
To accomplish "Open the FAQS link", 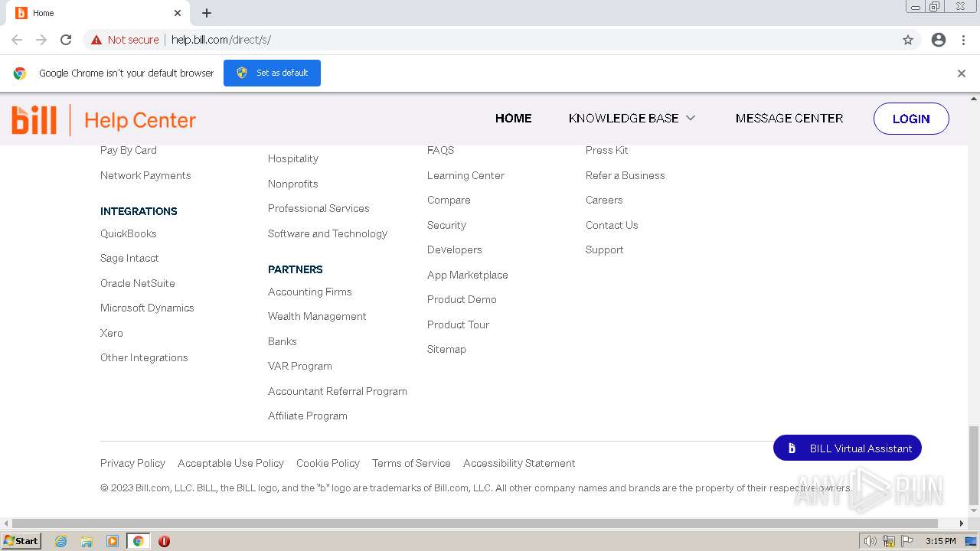I will coord(441,150).
